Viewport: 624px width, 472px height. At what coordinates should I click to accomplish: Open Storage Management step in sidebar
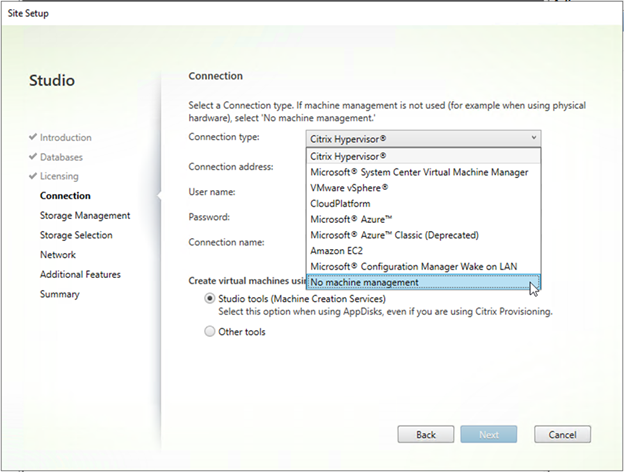coord(85,215)
